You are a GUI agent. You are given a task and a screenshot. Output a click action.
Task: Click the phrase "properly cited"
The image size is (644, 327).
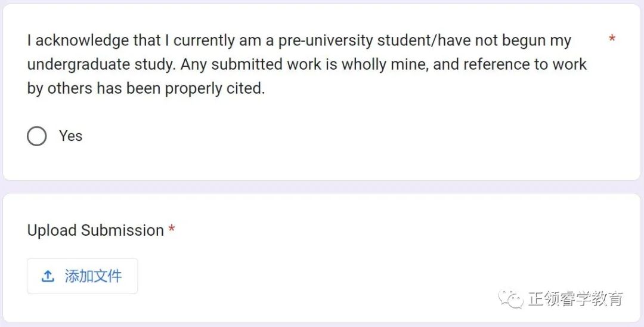tap(215, 88)
